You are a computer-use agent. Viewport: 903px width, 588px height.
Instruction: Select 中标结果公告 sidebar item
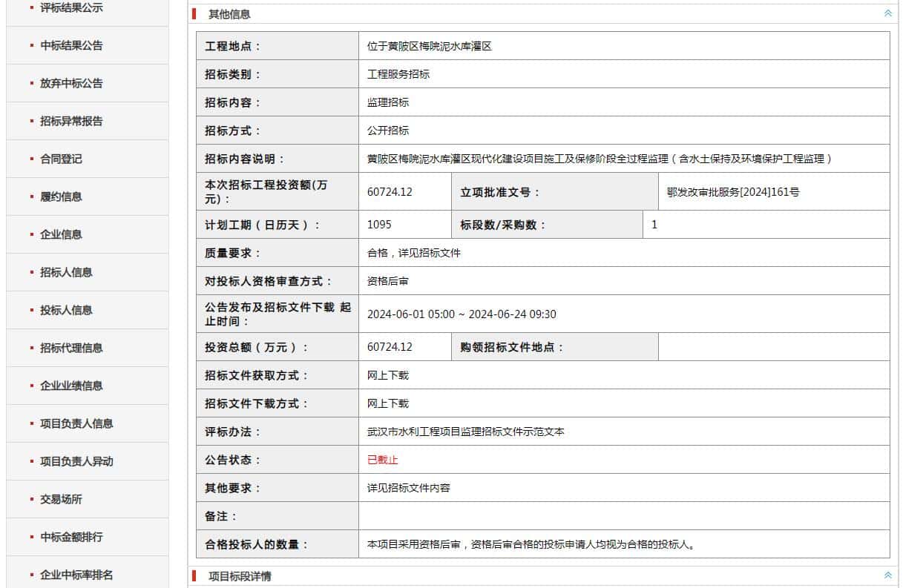coord(71,45)
